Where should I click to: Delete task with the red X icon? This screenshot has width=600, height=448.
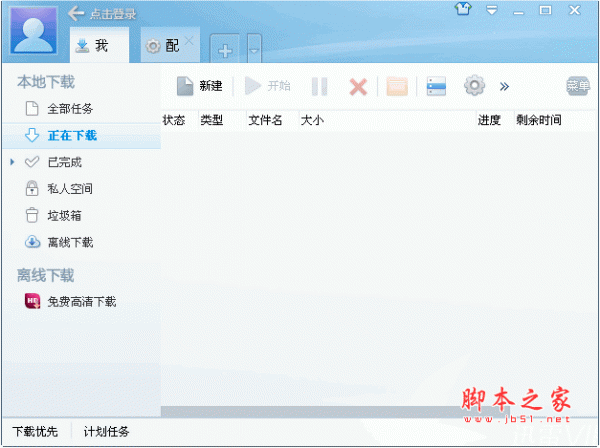[x=358, y=87]
